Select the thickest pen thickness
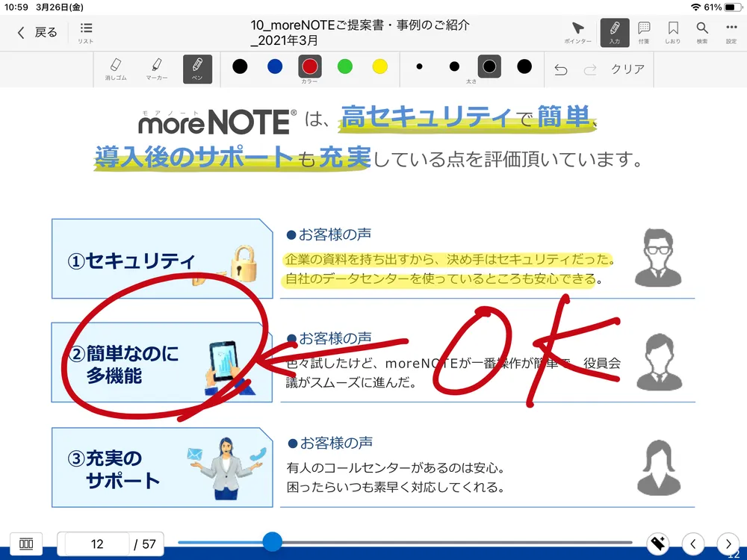Viewport: 747px width, 560px height. pos(524,66)
